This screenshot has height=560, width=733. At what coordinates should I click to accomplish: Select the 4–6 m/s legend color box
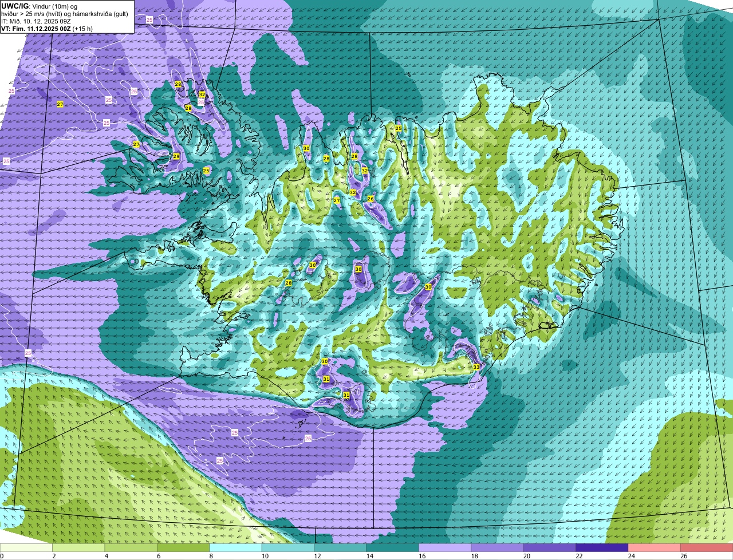(x=131, y=547)
